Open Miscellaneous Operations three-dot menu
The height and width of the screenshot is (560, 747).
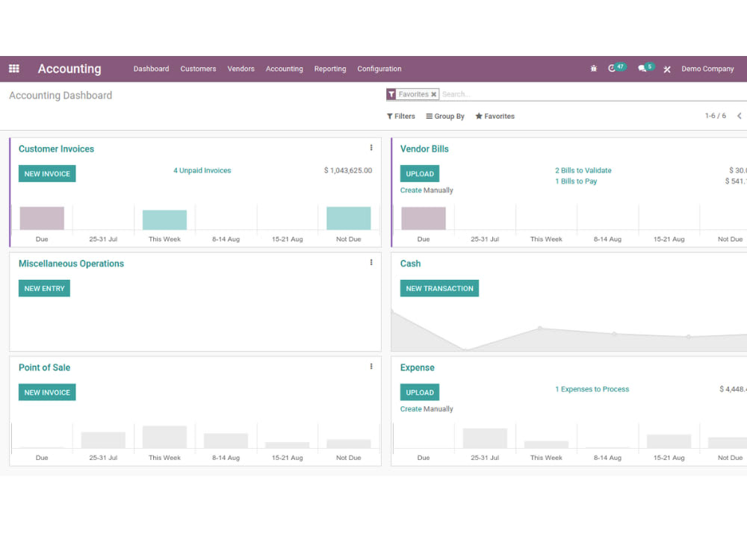point(371,262)
